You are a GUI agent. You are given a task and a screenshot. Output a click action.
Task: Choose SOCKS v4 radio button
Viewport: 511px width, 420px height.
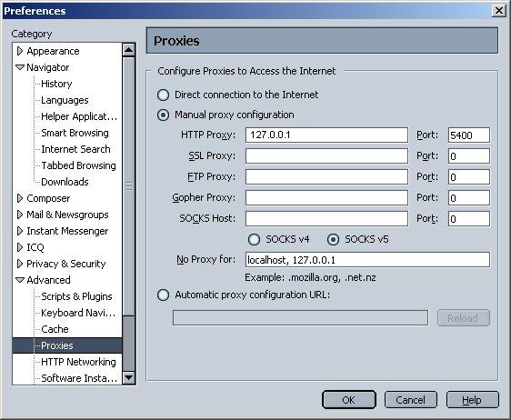[254, 239]
